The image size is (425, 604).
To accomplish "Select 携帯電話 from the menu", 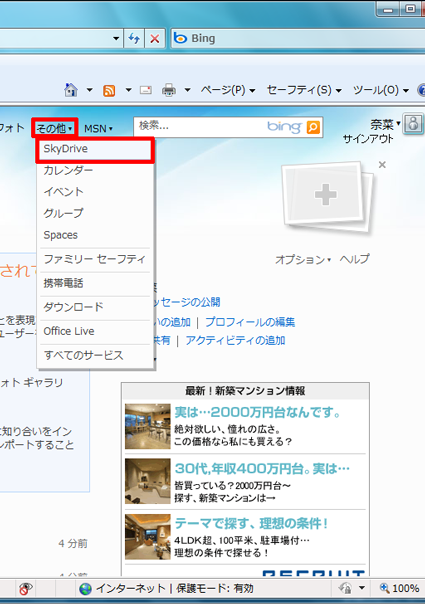I will (95, 284).
